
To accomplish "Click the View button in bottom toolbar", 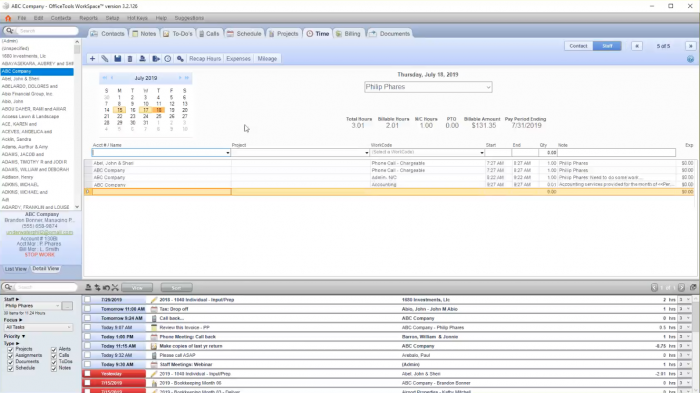I will click(x=137, y=288).
